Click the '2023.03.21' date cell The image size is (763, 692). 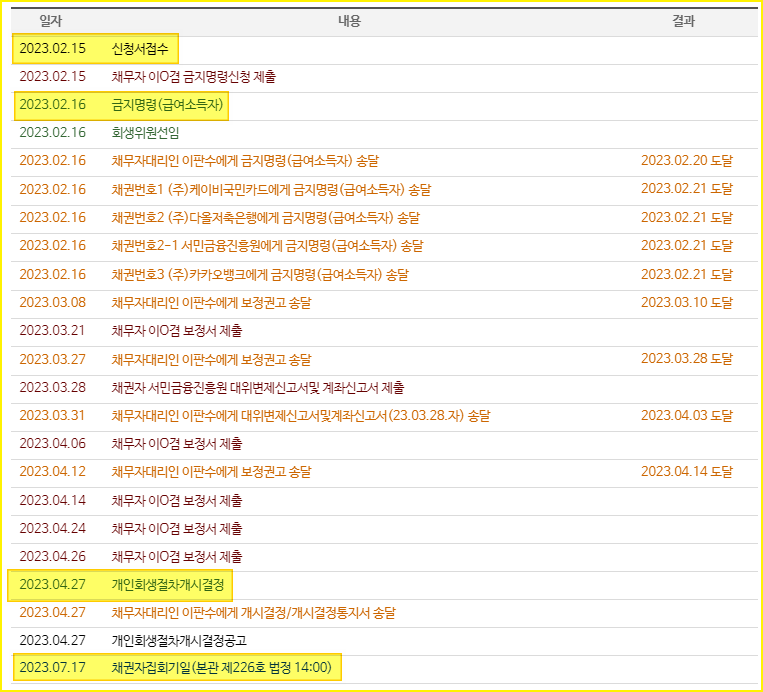pyautogui.click(x=53, y=330)
